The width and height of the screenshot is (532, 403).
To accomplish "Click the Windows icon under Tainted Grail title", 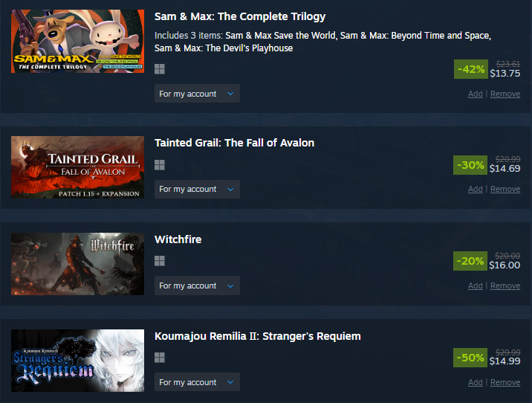I will tap(160, 165).
